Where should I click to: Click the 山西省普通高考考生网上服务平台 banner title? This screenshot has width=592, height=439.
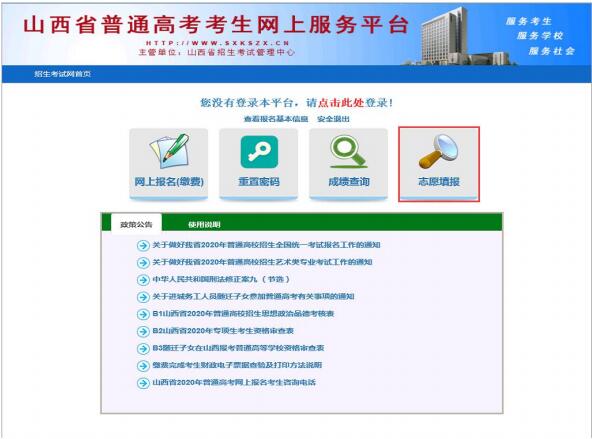pos(216,25)
